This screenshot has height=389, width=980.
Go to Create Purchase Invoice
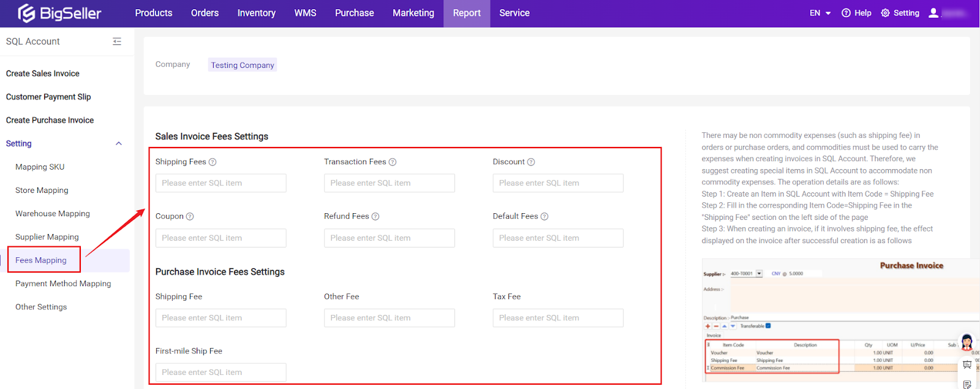click(x=50, y=120)
